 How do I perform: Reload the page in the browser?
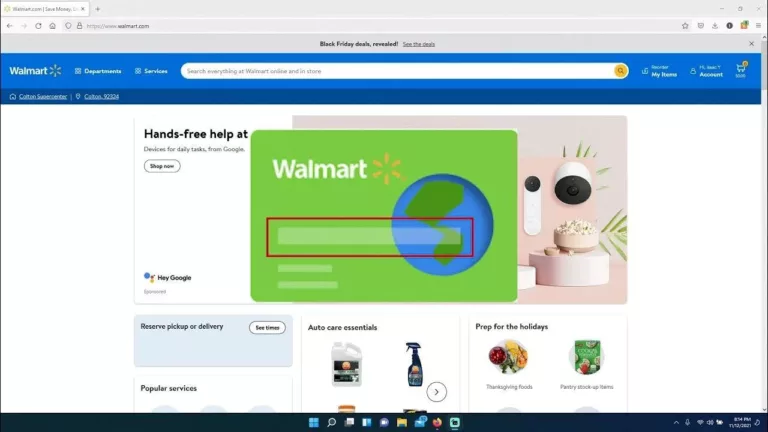[38, 26]
